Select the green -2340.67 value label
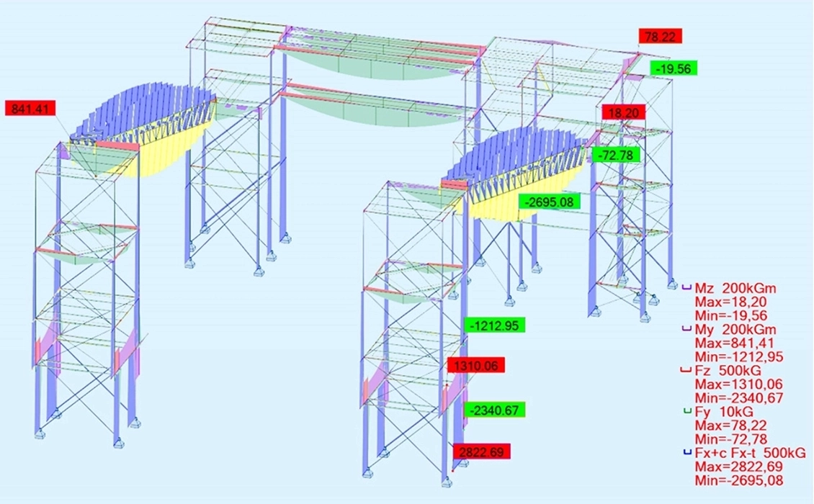 tap(494, 410)
